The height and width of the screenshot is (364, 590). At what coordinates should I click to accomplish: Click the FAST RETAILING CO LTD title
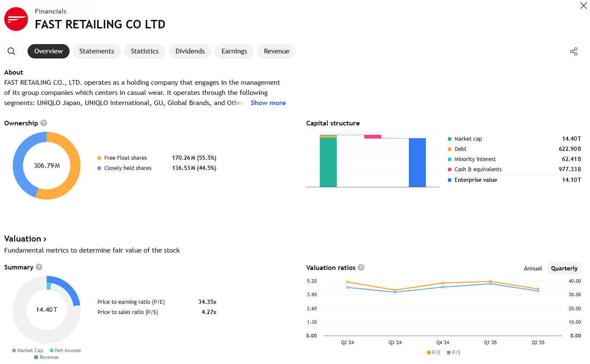[100, 25]
